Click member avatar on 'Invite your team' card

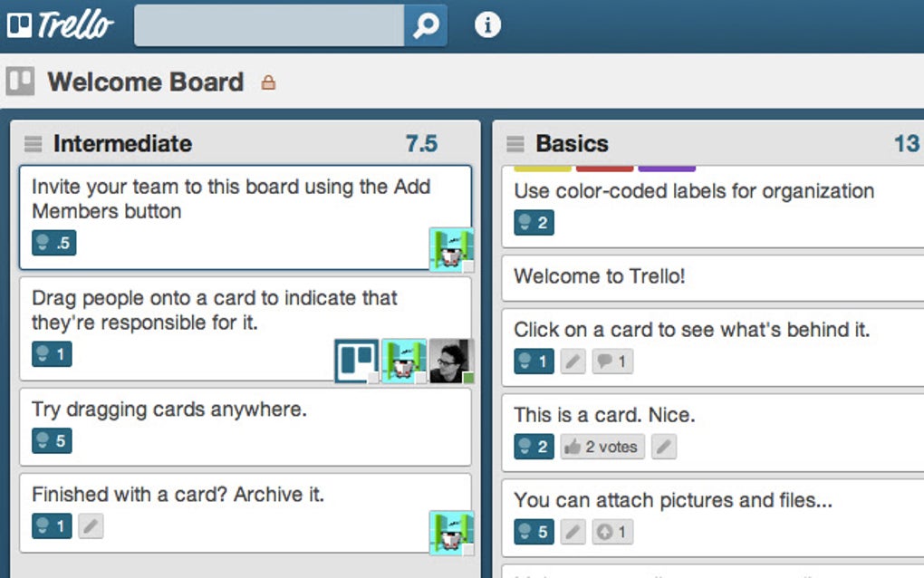pyautogui.click(x=451, y=248)
